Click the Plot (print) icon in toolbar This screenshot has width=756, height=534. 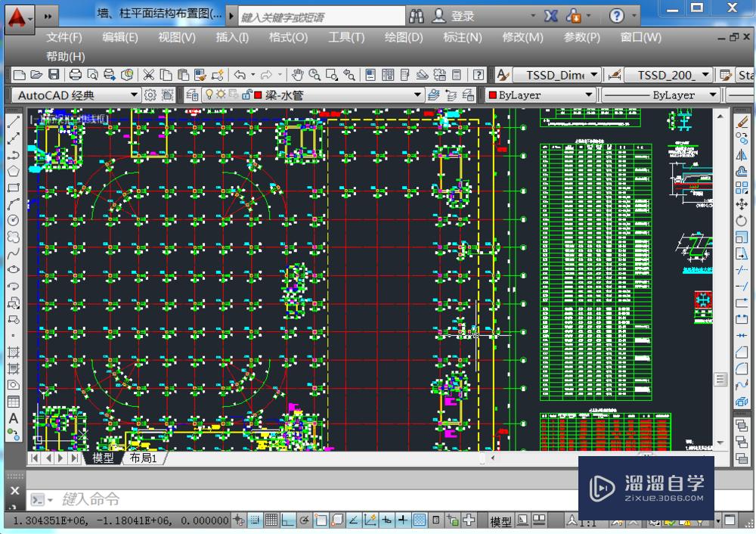[x=76, y=74]
